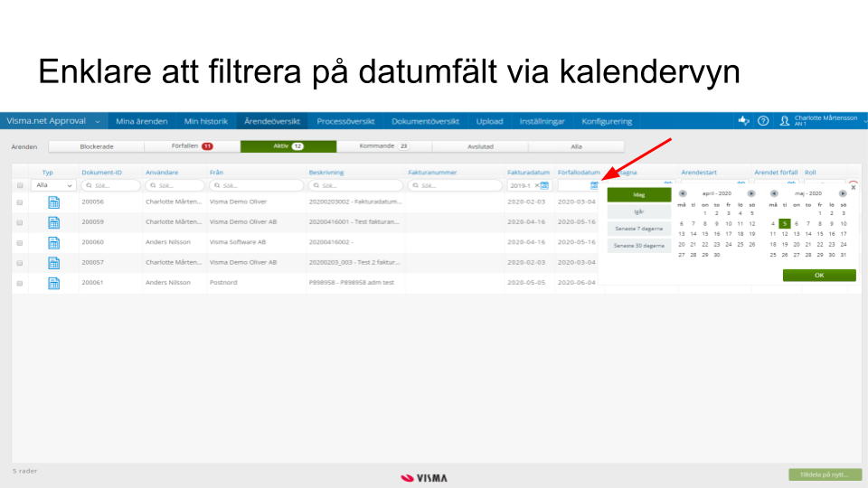Sort by Fakturadatum column header
The height and width of the screenshot is (488, 868).
528,173
